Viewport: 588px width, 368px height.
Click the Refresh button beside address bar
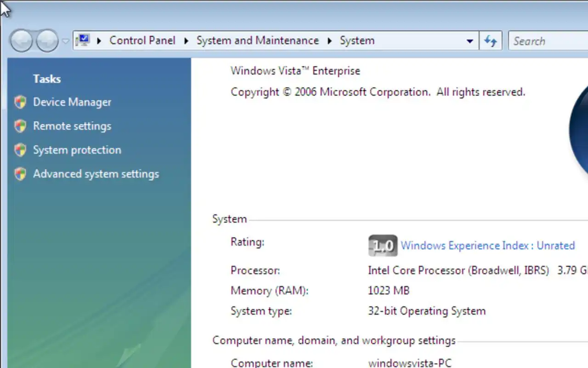coord(491,41)
